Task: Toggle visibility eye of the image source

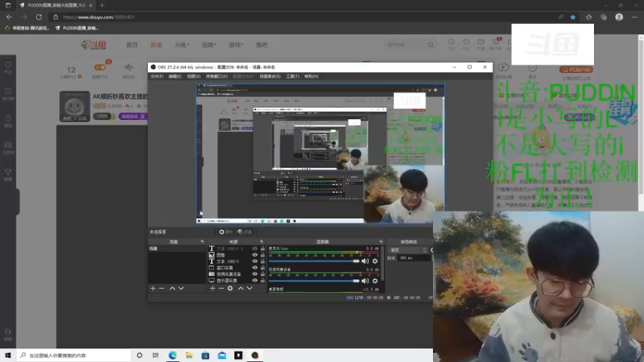Action: 254,255
